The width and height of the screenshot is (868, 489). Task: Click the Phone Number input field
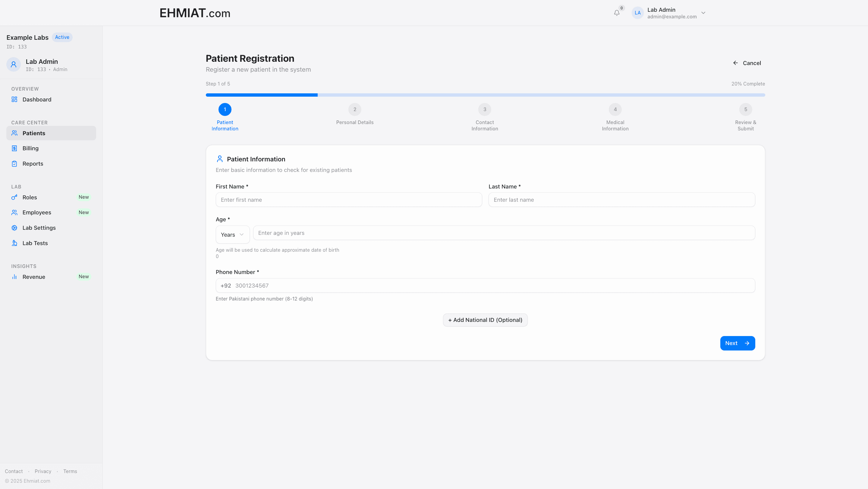tap(485, 285)
